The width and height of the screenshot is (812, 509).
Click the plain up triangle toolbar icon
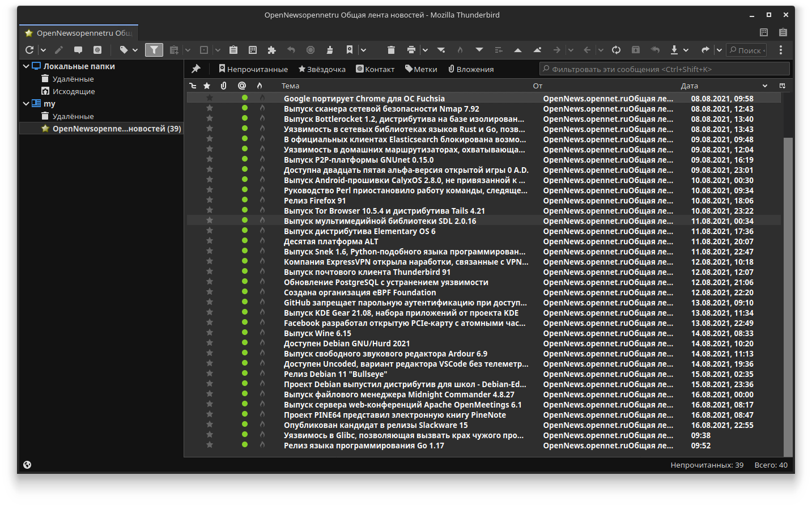(x=518, y=50)
